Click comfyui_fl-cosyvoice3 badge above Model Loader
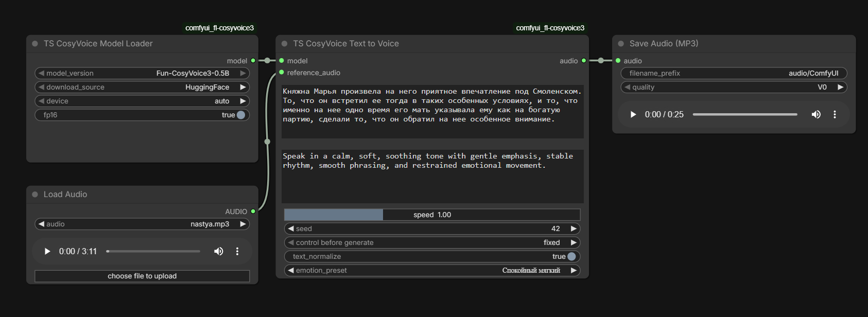868x317 pixels. [x=219, y=28]
